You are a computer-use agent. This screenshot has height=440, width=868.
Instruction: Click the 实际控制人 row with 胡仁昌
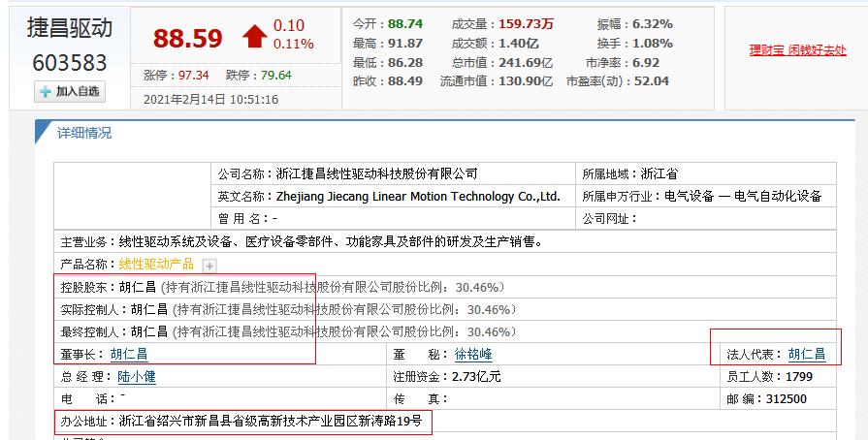(x=444, y=309)
